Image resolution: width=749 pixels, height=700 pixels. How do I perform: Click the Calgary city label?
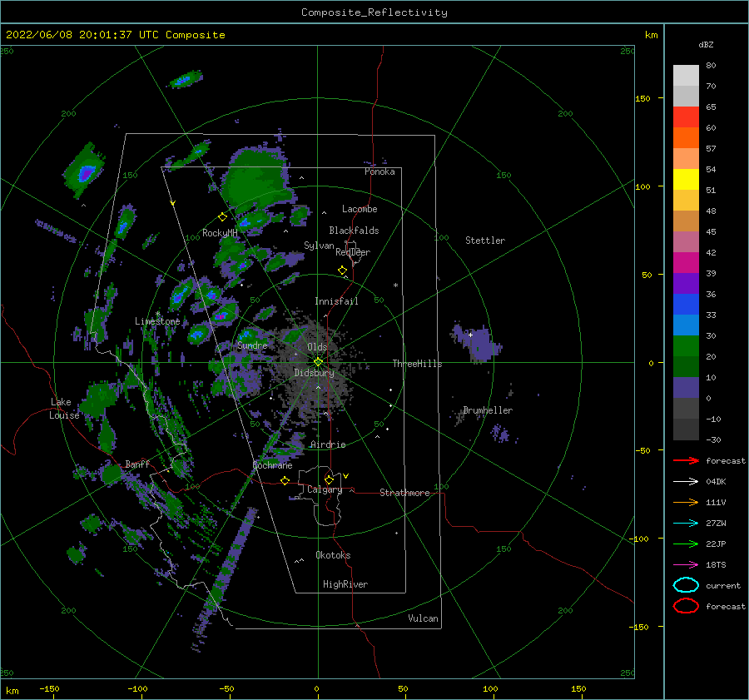pos(325,489)
